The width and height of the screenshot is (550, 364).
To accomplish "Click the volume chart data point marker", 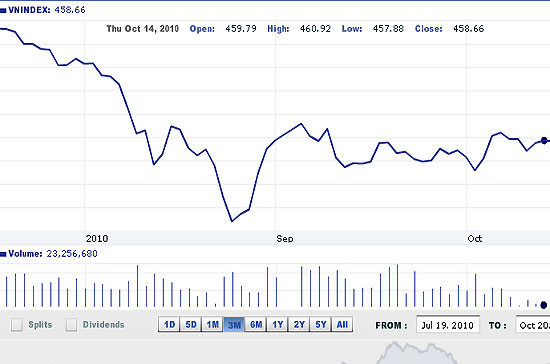I will tap(544, 305).
